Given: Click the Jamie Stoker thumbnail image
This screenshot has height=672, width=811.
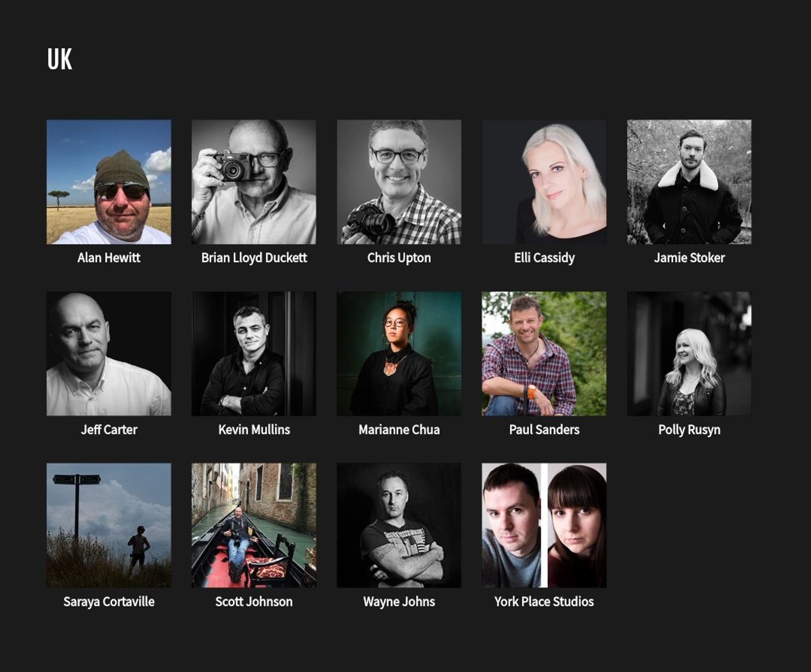Looking at the screenshot, I should [x=689, y=182].
